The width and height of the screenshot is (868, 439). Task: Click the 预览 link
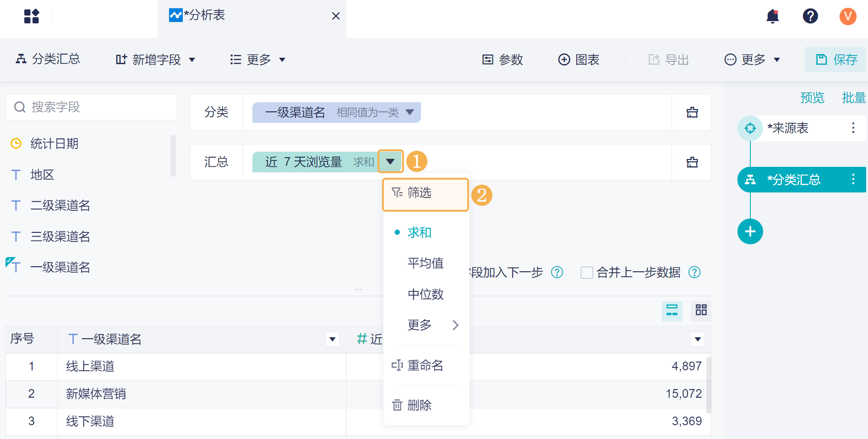tap(812, 98)
